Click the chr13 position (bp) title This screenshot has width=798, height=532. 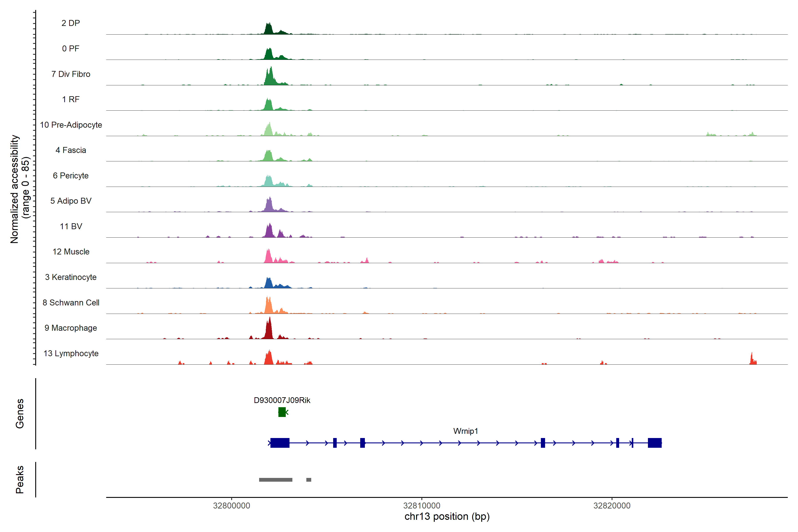[x=447, y=517]
